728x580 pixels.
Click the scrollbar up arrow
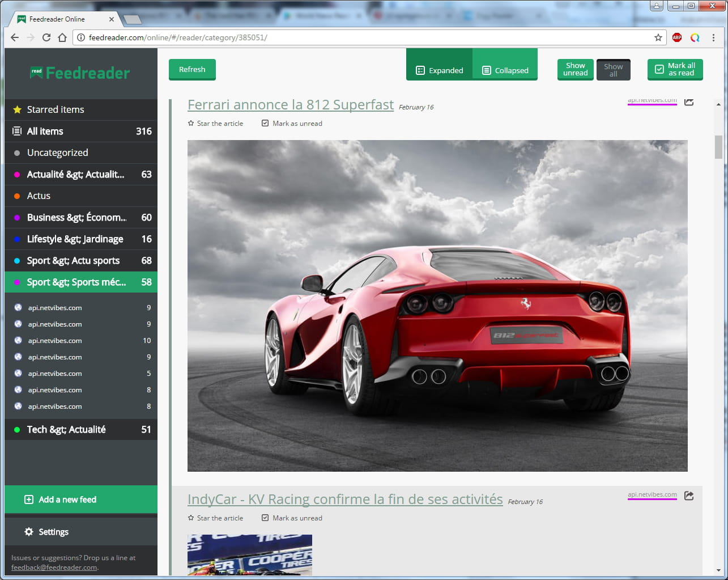click(718, 104)
